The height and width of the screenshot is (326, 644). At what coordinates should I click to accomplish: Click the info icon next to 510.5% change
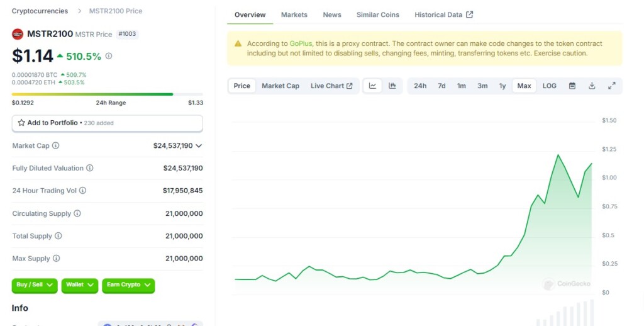coord(108,56)
